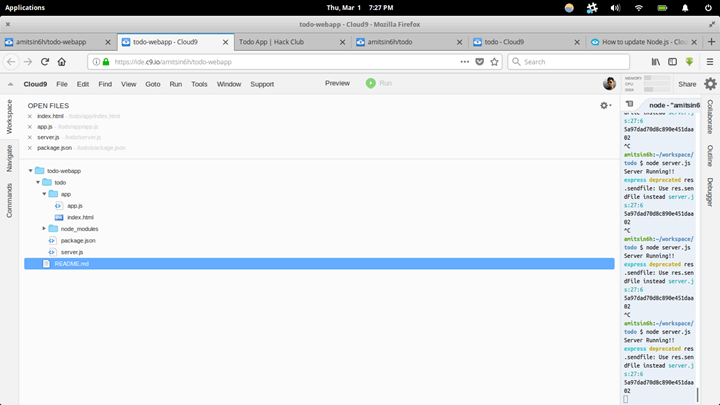Close app.js in Open Files
Screen dimensions: 720x405
coord(30,127)
